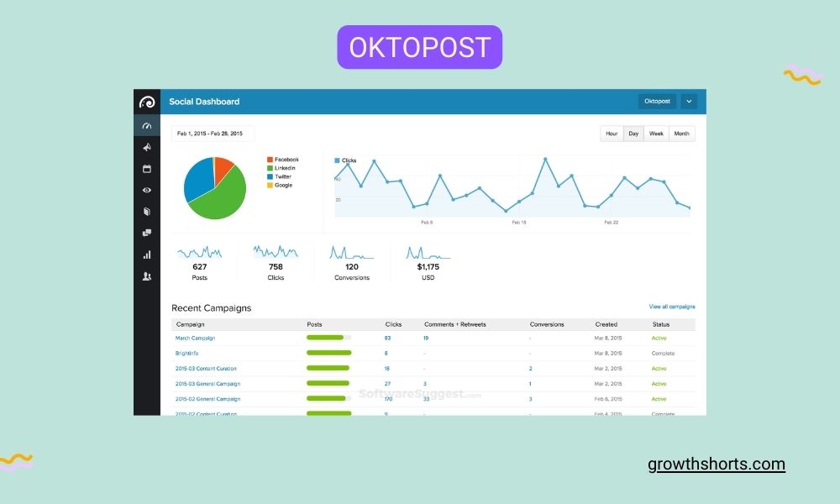Viewport: 840px width, 504px height.
Task: Click the Posts progress bar for BrightInfo
Action: [x=328, y=353]
